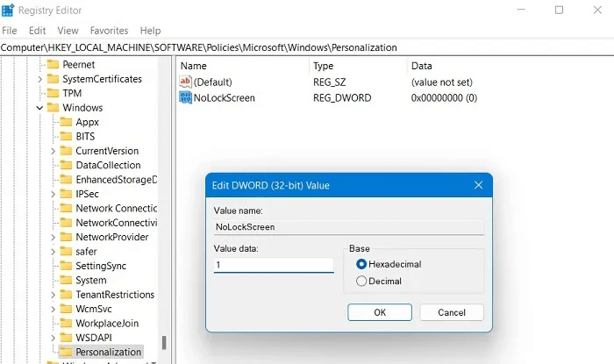Select the Peernet key label

point(79,64)
